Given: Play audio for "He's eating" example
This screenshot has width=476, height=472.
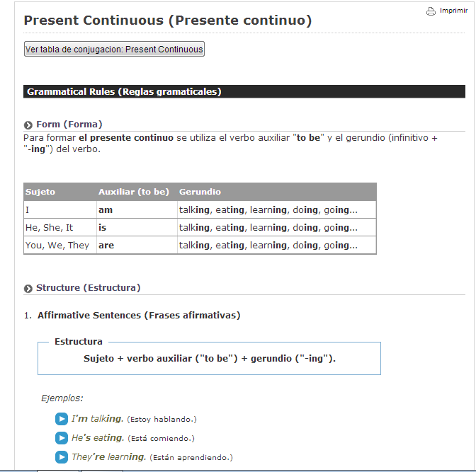Looking at the screenshot, I should click(x=62, y=438).
